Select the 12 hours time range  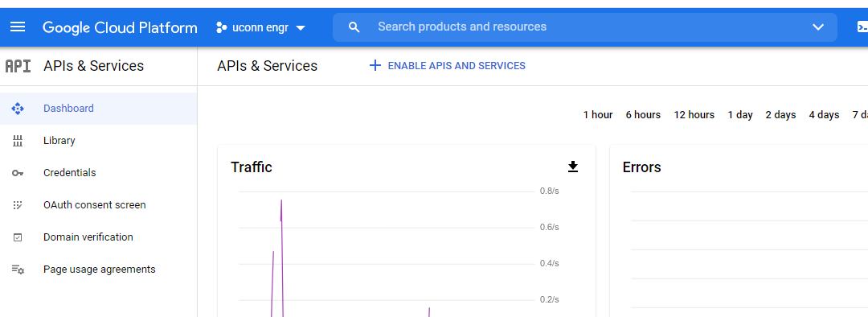pos(694,115)
